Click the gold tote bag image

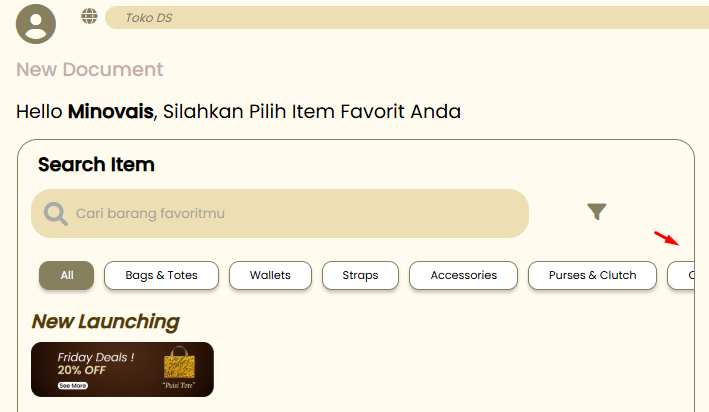(x=179, y=363)
